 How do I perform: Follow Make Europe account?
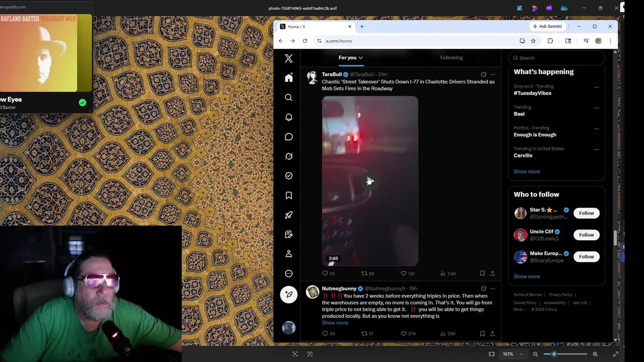pos(586,256)
